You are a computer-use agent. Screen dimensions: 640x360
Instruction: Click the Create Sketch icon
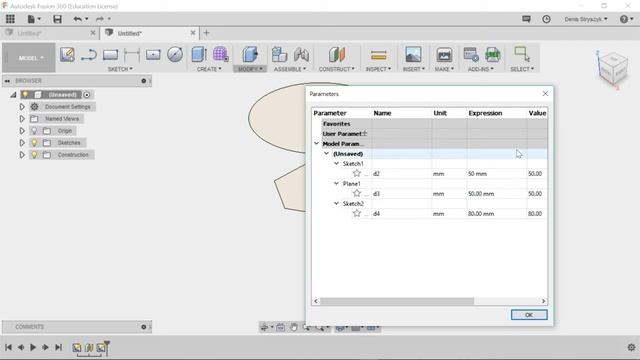(67, 54)
